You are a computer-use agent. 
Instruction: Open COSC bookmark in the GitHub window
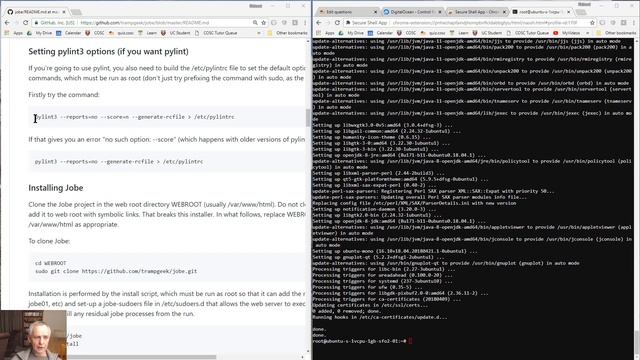[x=95, y=33]
